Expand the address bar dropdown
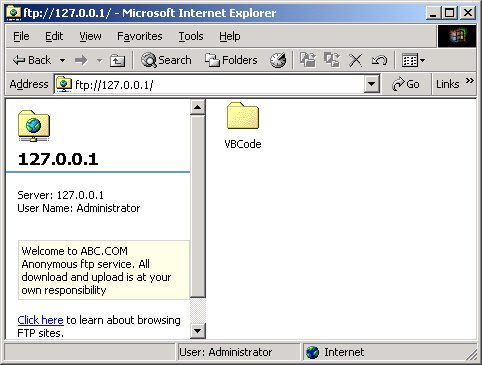 tap(372, 85)
